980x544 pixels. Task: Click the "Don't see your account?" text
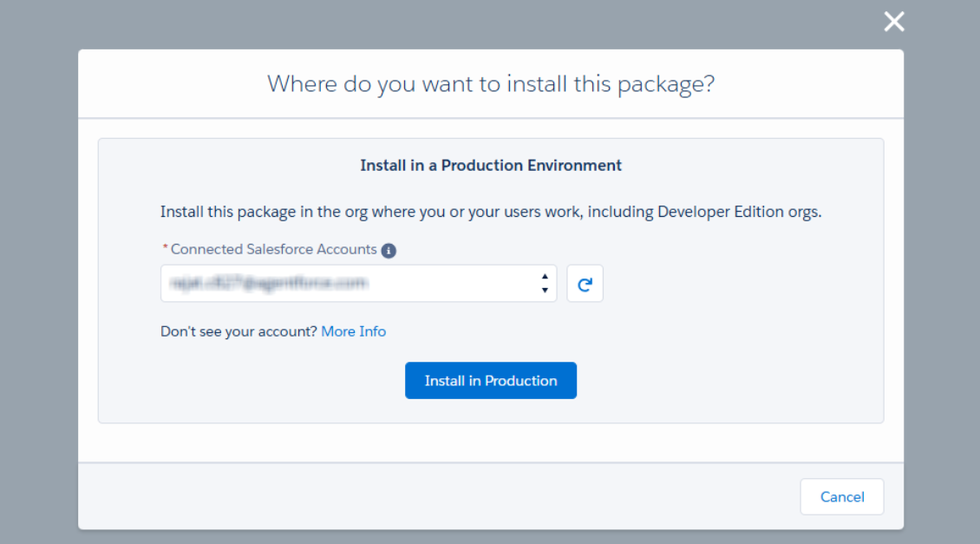tap(238, 331)
